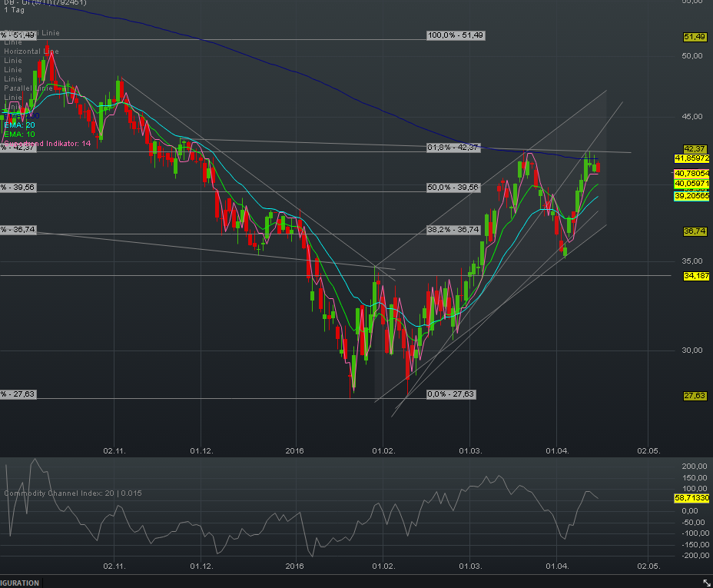
Task: Click the yellow 51,49 price axis marker
Action: tap(694, 35)
